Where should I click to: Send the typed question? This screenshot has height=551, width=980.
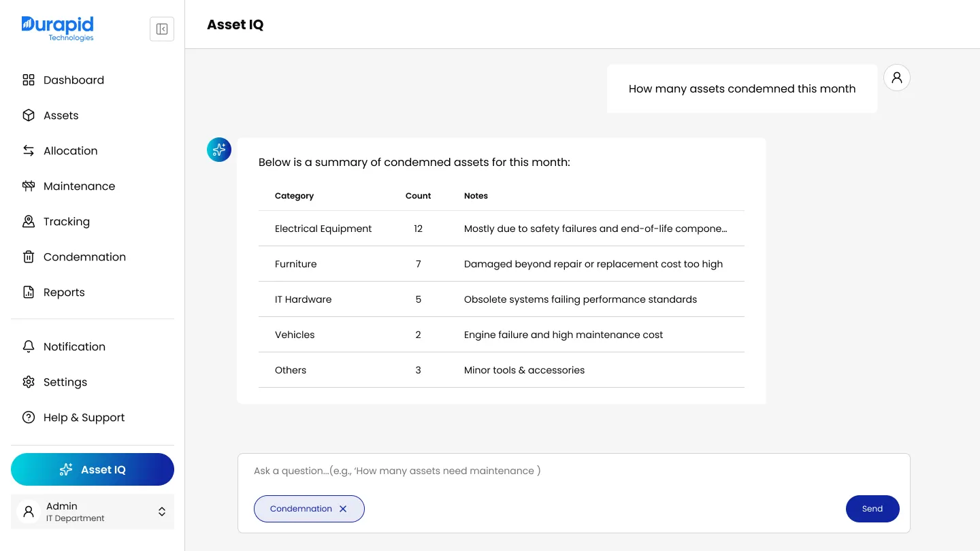pyautogui.click(x=872, y=508)
